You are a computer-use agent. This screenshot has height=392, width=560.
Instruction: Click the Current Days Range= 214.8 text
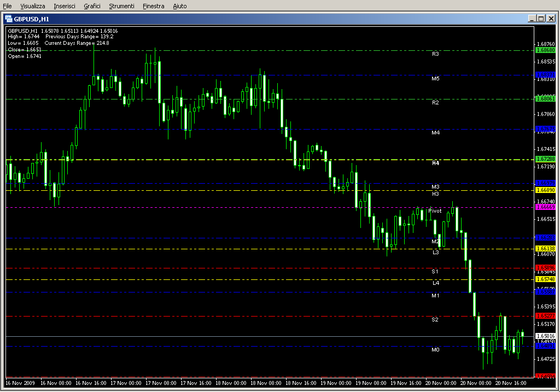tap(77, 43)
